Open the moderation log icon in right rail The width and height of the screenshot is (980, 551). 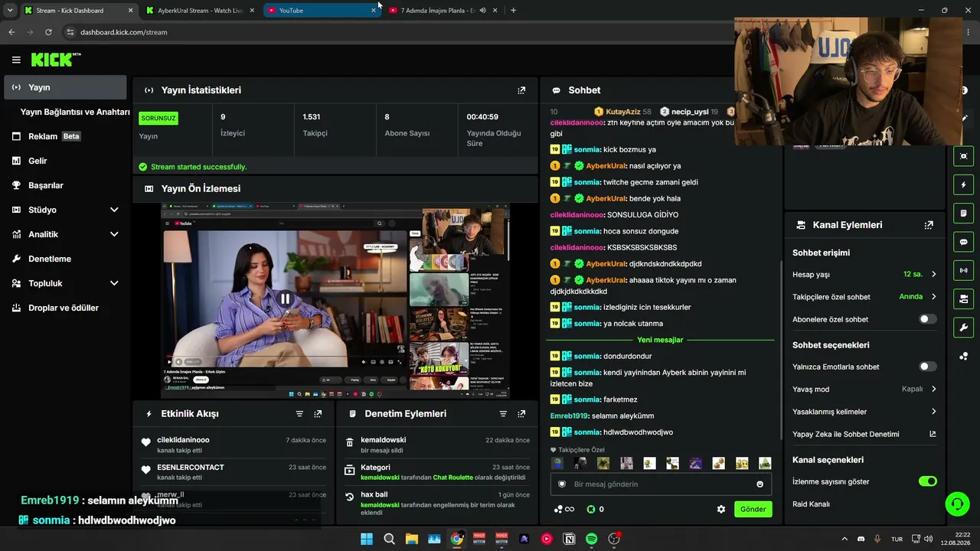pos(963,213)
